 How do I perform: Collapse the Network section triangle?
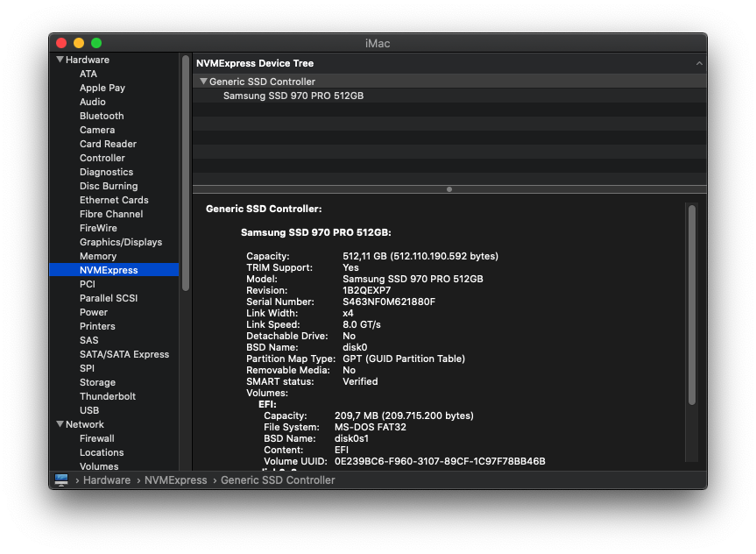pos(60,424)
